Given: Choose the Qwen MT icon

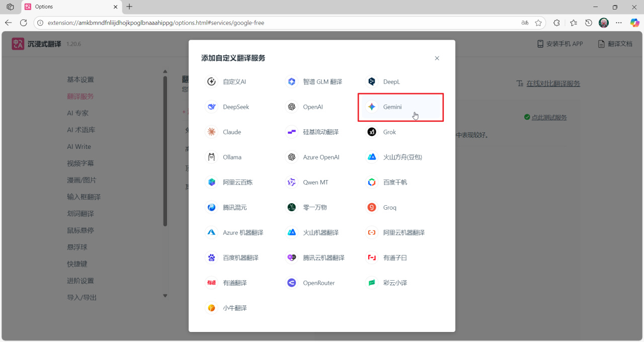Looking at the screenshot, I should point(291,182).
